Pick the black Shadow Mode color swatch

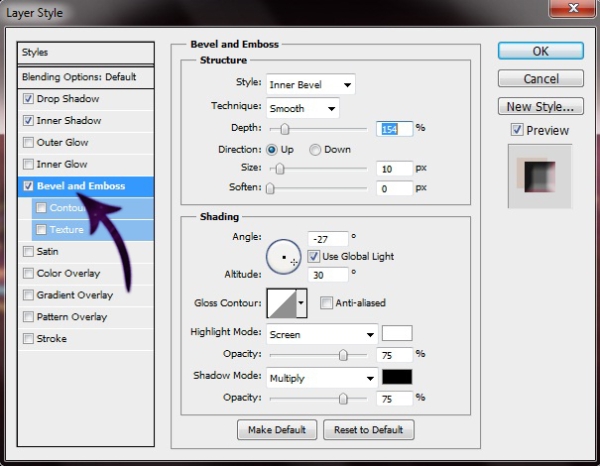(397, 378)
